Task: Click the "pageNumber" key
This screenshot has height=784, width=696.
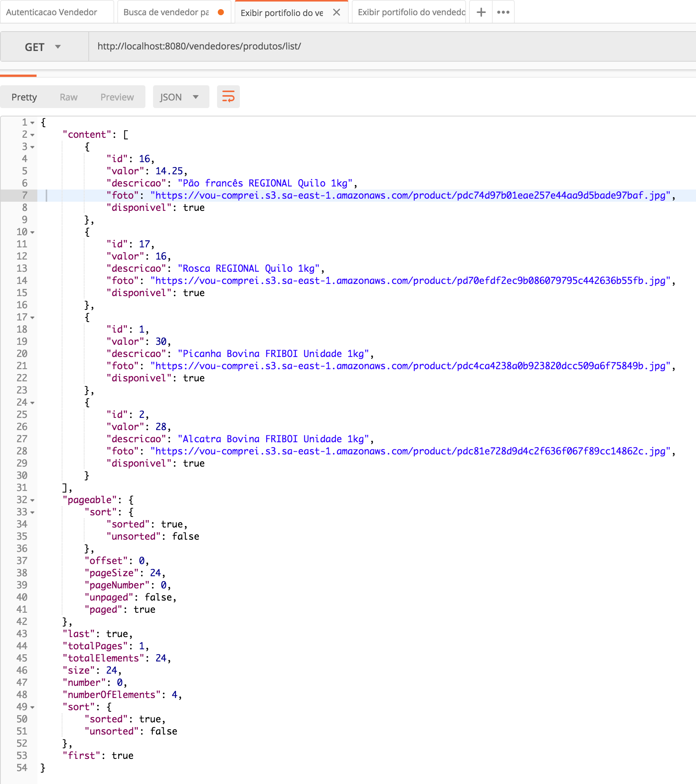Action: coord(117,585)
